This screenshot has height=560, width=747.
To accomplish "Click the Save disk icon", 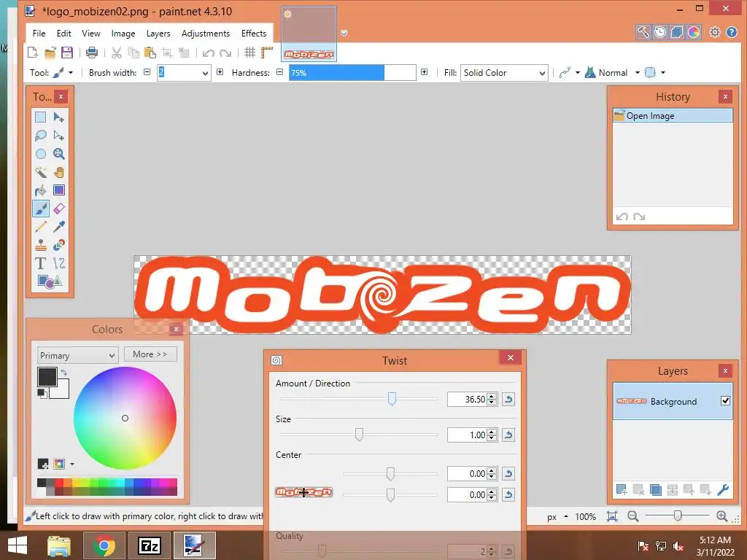I will [x=66, y=52].
